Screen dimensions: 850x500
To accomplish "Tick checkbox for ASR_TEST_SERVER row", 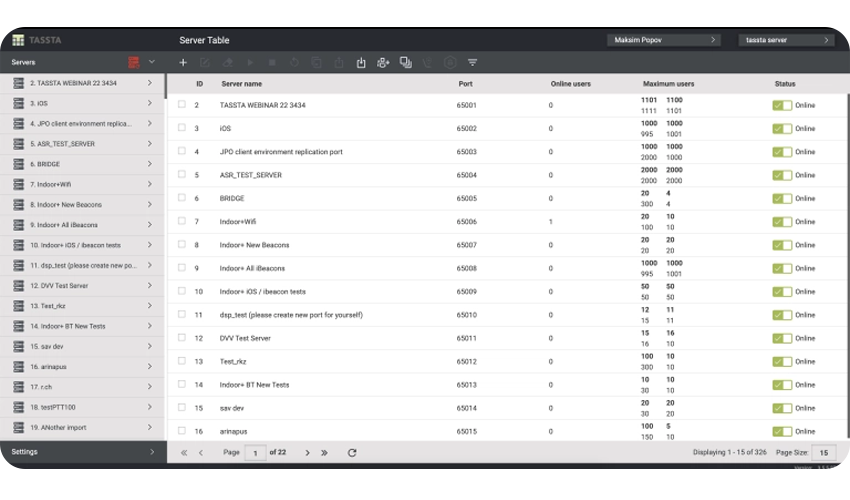I will point(182,174).
